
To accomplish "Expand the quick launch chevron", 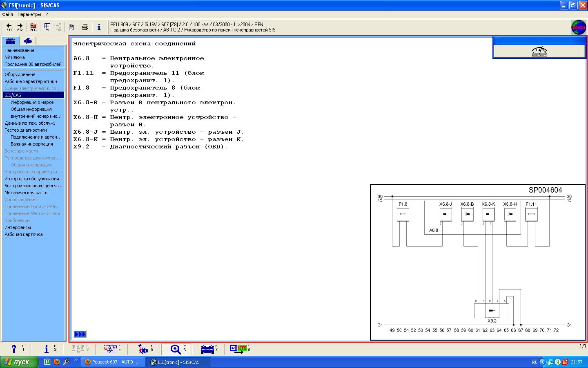I will coord(76,360).
